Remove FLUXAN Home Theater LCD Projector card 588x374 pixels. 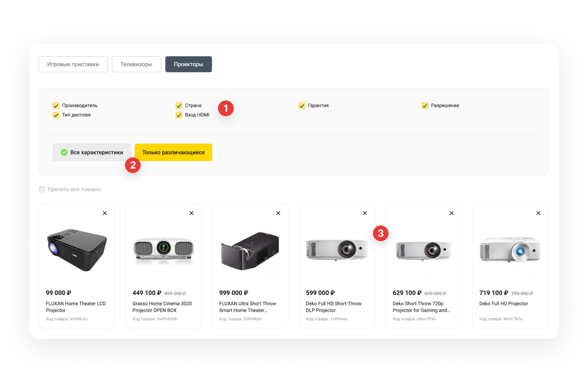105,213
